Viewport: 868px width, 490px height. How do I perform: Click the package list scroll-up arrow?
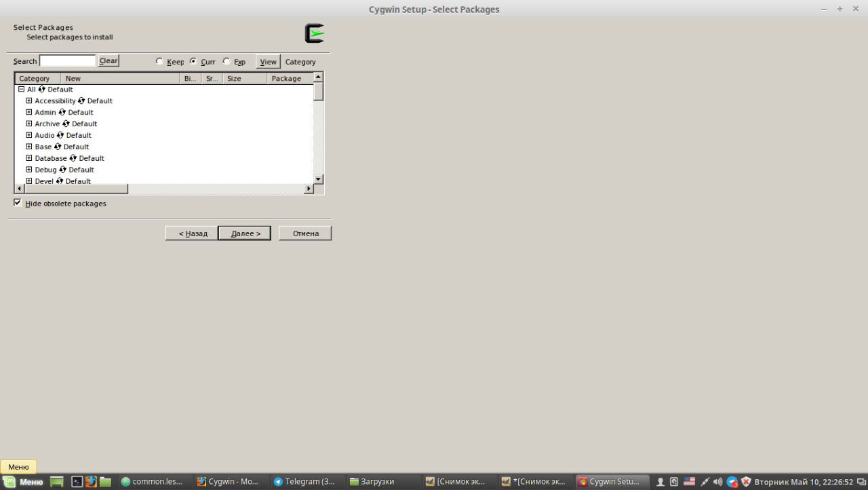pyautogui.click(x=319, y=77)
